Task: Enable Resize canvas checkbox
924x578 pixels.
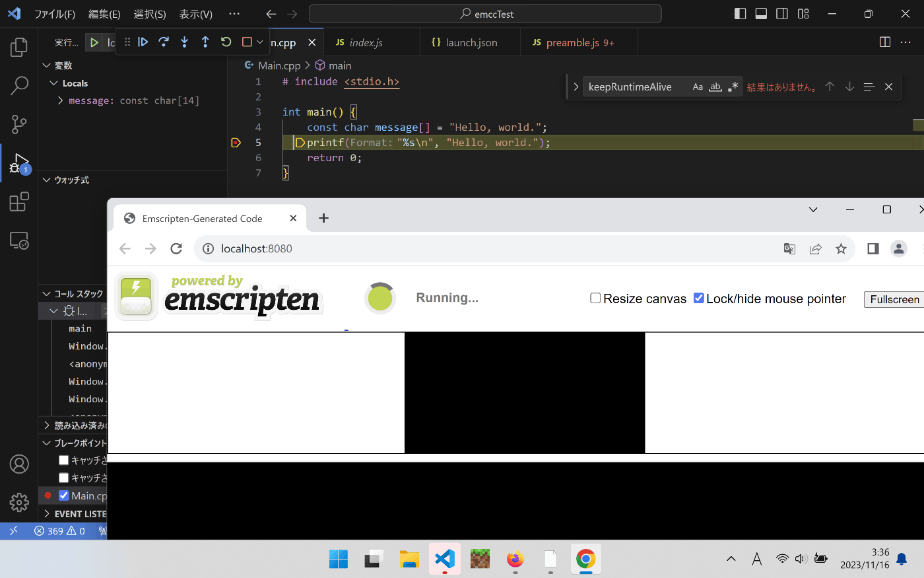Action: (595, 298)
